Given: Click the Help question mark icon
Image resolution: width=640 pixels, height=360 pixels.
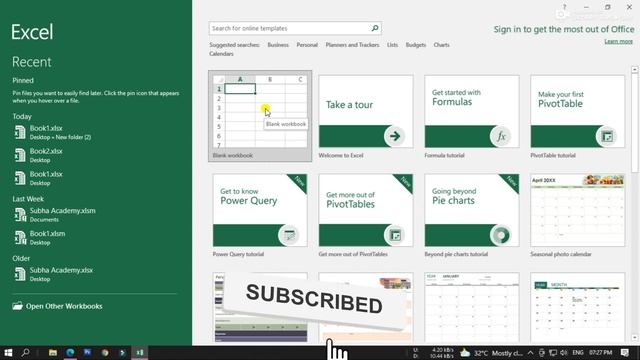Looking at the screenshot, I should point(564,7).
